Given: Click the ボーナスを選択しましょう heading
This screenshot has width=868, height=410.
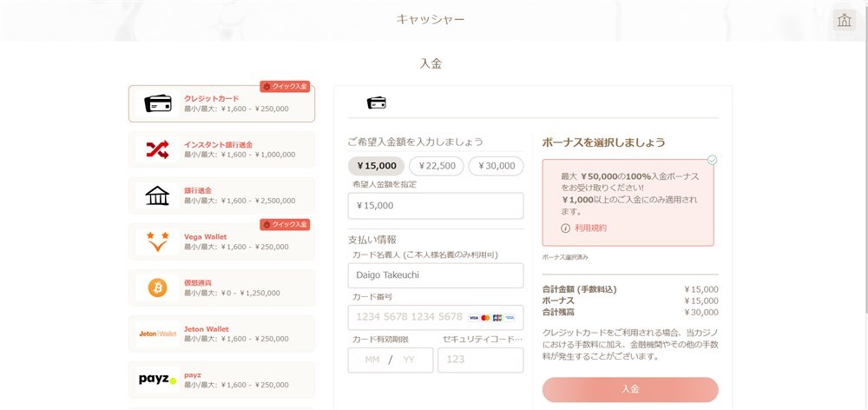Looking at the screenshot, I should pos(603,142).
